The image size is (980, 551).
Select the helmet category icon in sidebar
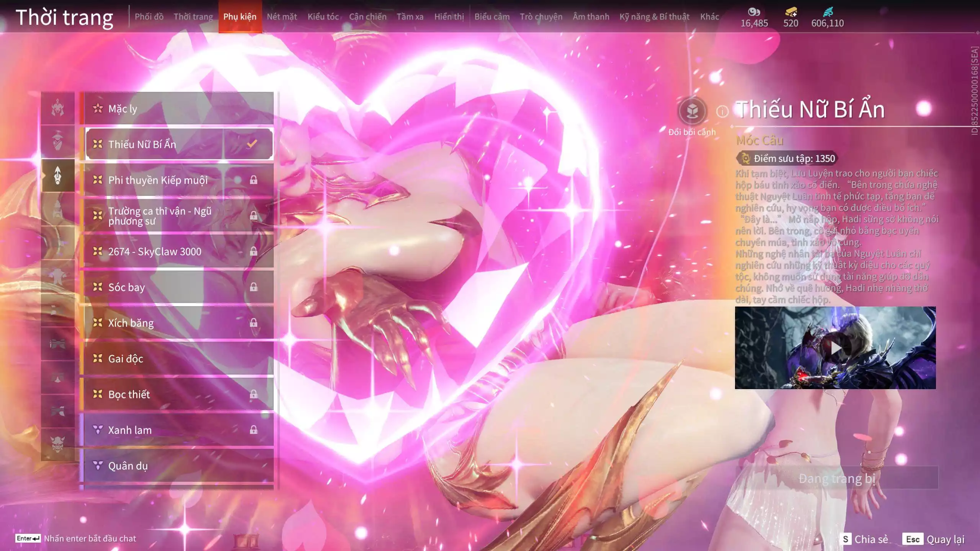[x=58, y=108]
